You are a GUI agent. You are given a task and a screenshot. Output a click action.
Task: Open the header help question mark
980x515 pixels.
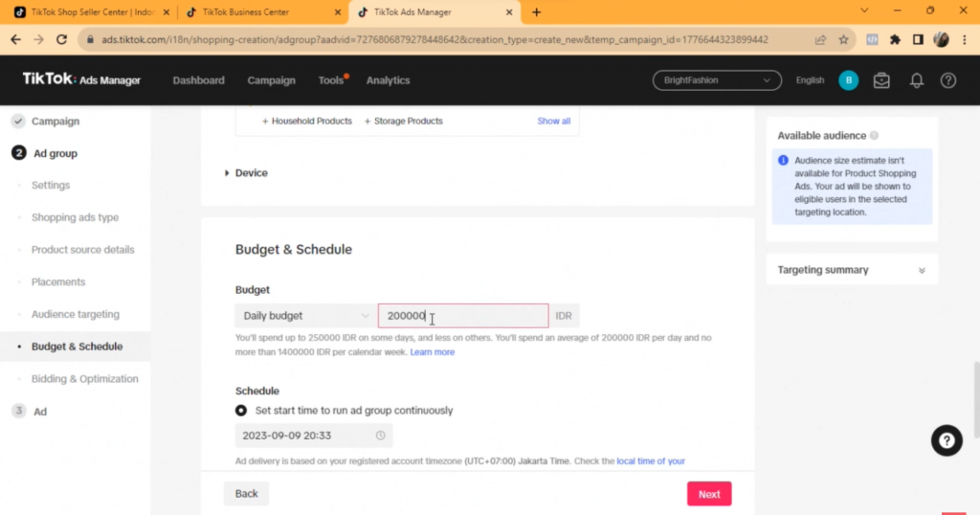tap(947, 80)
